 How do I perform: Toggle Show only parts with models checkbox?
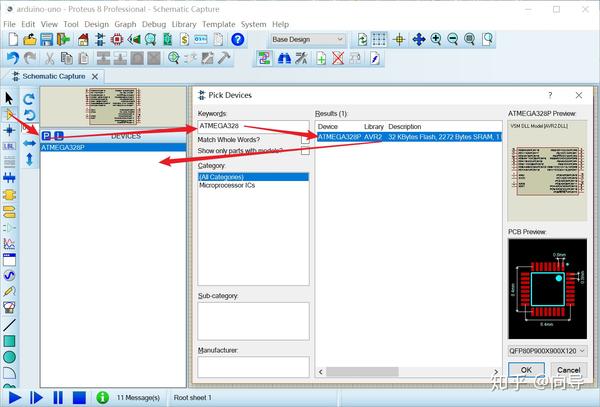[305, 151]
